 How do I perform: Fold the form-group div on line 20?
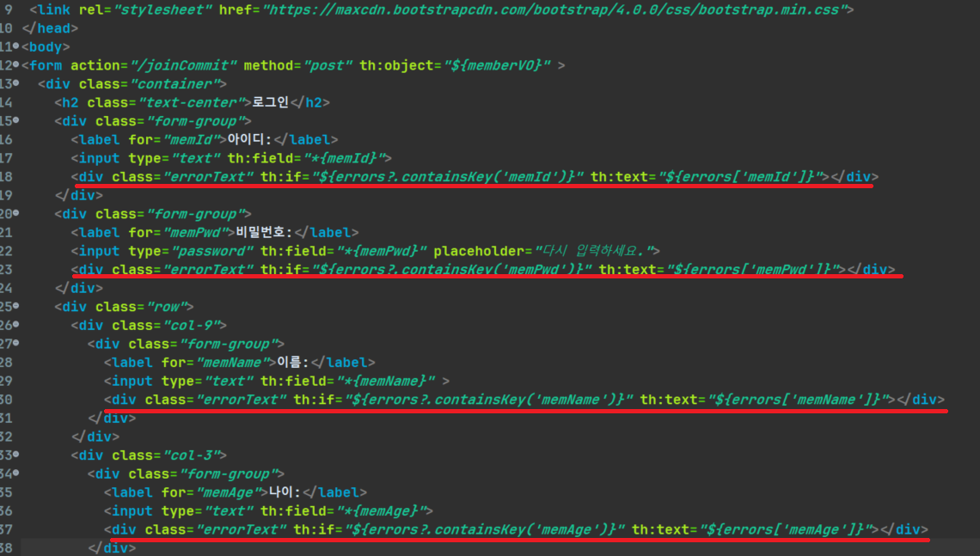click(x=16, y=212)
